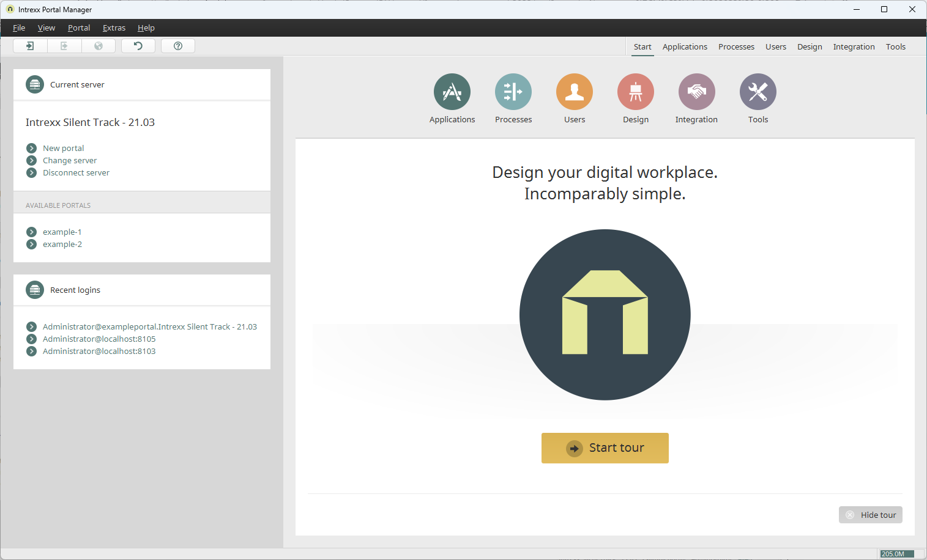Click the Change server link
The height and width of the screenshot is (560, 927).
tap(70, 160)
